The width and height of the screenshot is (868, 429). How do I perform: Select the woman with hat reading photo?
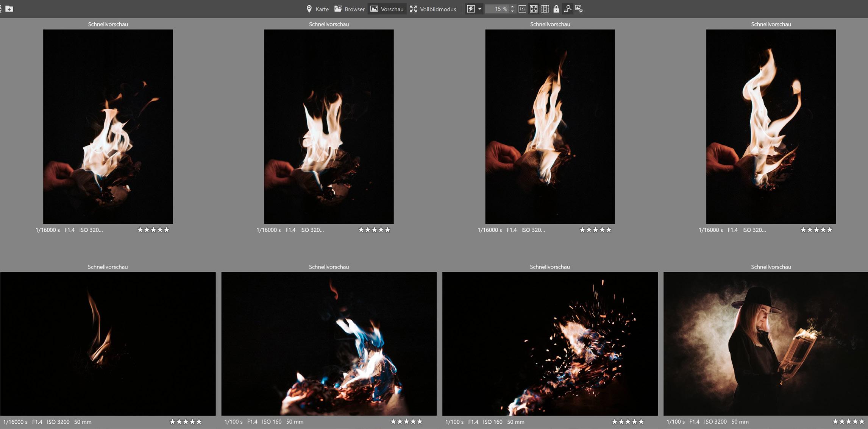(x=765, y=343)
